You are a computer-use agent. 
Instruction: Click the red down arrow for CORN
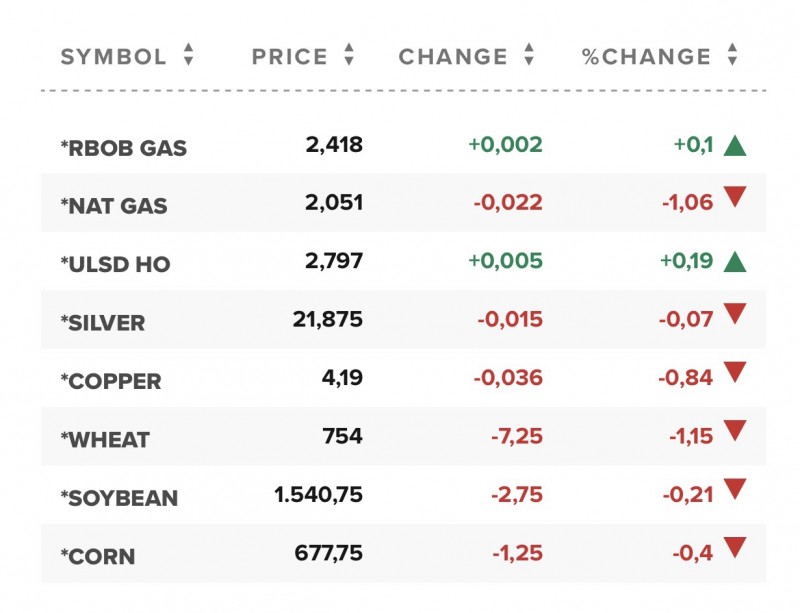735,547
